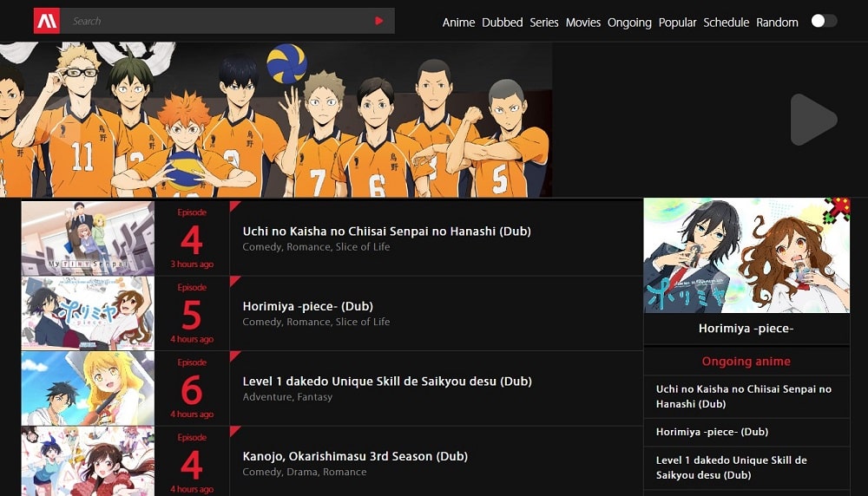Screen dimensions: 868x496
Task: Open the Random menu item
Action: click(x=777, y=23)
